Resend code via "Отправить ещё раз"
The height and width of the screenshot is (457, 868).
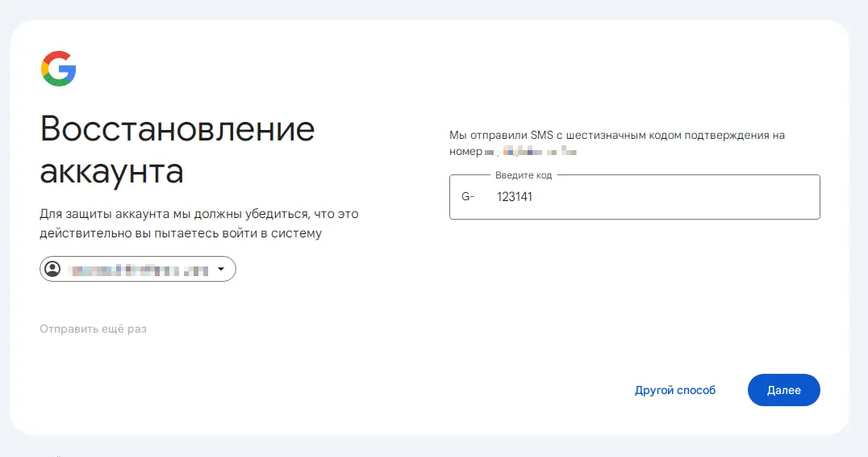[93, 329]
